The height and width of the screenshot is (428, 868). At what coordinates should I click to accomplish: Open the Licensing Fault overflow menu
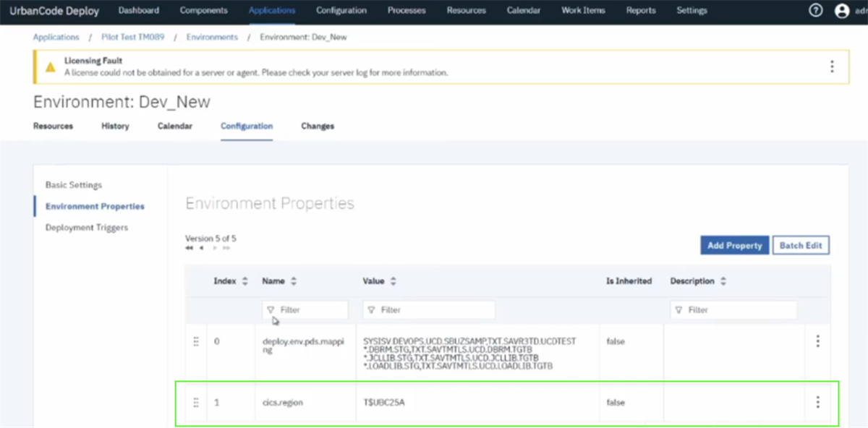click(832, 66)
